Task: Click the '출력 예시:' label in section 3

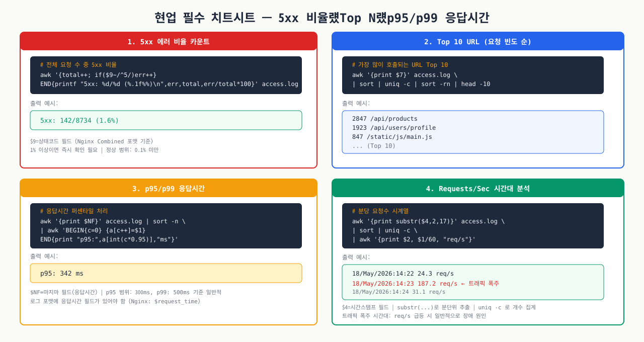Action: [x=44, y=256]
